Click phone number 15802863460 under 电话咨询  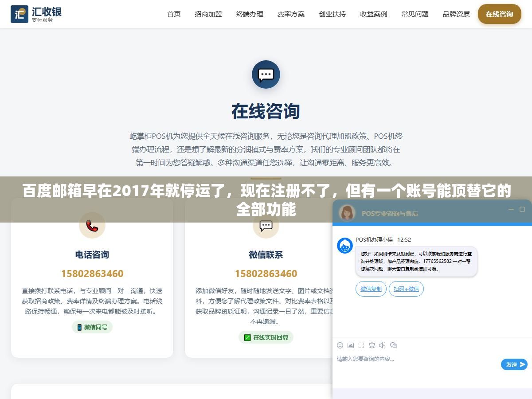(x=92, y=274)
